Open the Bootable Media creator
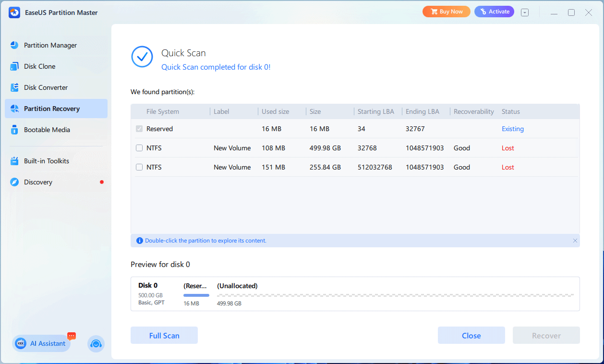This screenshot has width=604, height=364. click(x=47, y=130)
